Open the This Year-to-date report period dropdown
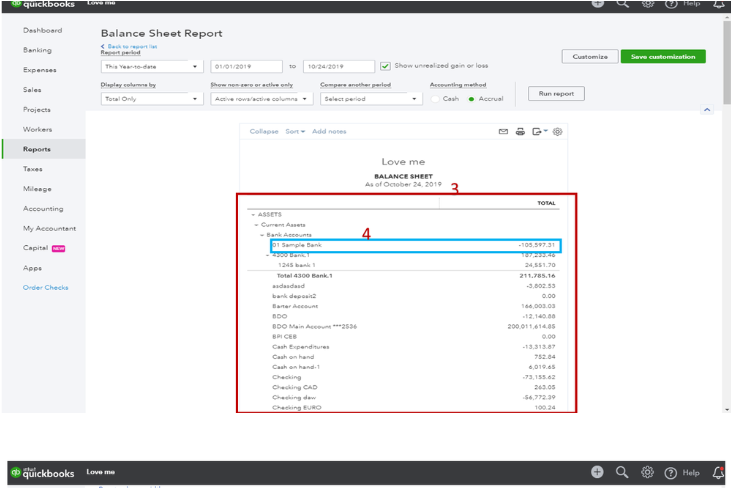731x488 pixels. (x=152, y=67)
